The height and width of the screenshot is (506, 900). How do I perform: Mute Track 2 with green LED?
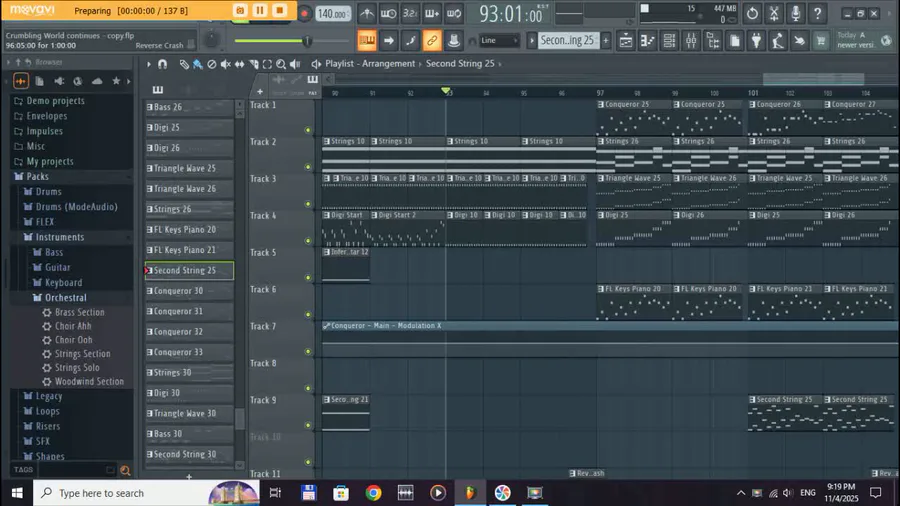click(308, 167)
